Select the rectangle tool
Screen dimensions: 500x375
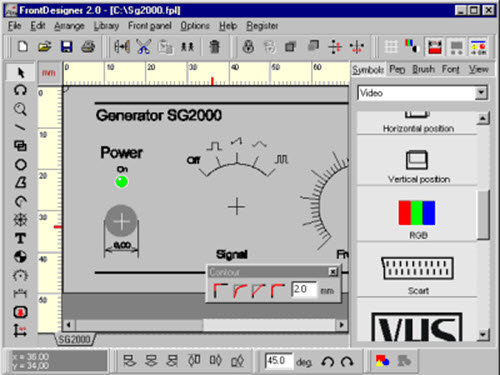pyautogui.click(x=20, y=146)
